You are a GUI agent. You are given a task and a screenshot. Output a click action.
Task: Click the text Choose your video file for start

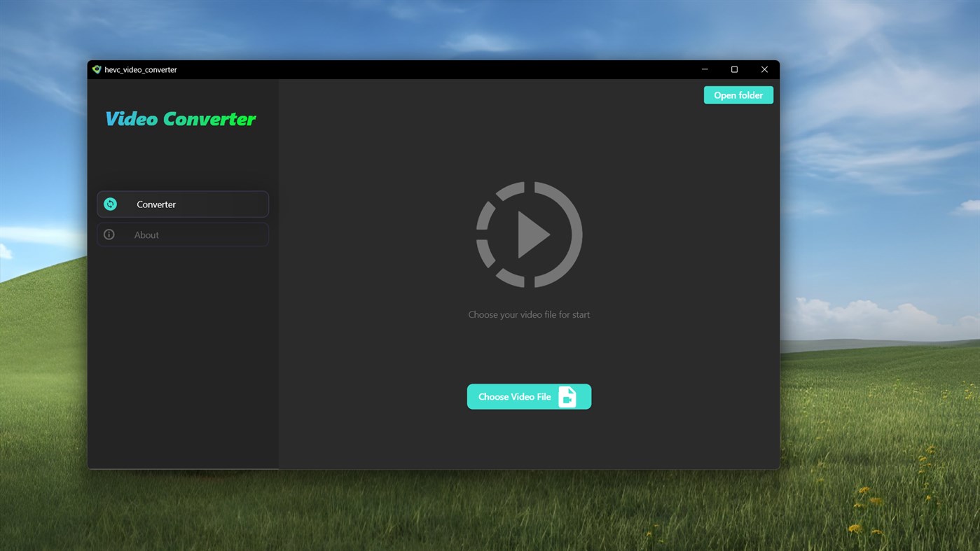tap(529, 314)
